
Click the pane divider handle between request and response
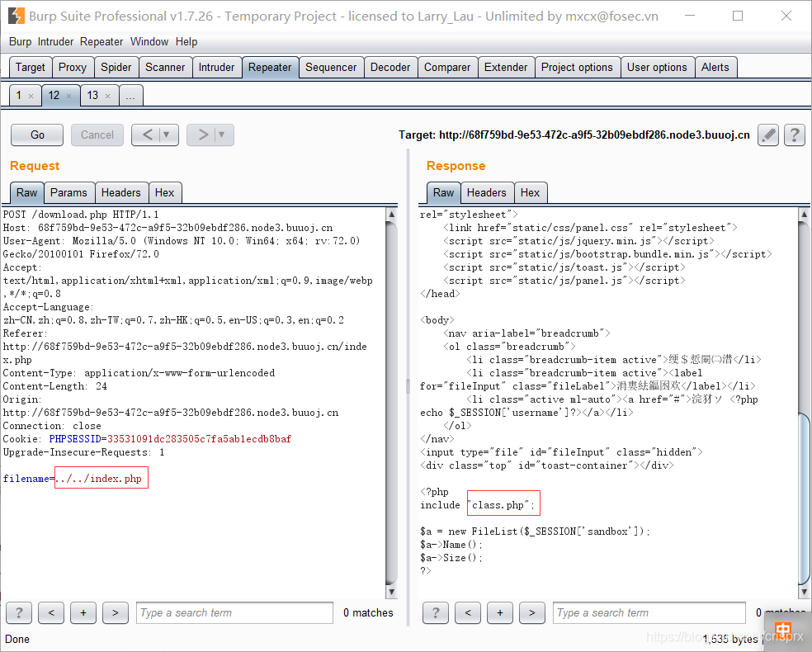click(x=408, y=385)
